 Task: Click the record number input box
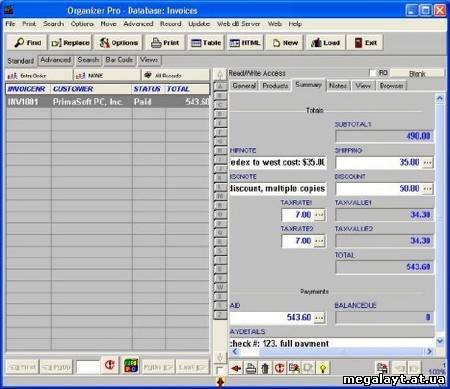[x=88, y=367]
